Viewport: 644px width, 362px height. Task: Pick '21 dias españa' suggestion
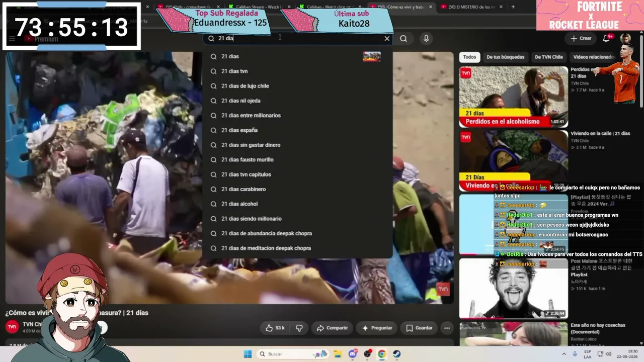[297, 130]
